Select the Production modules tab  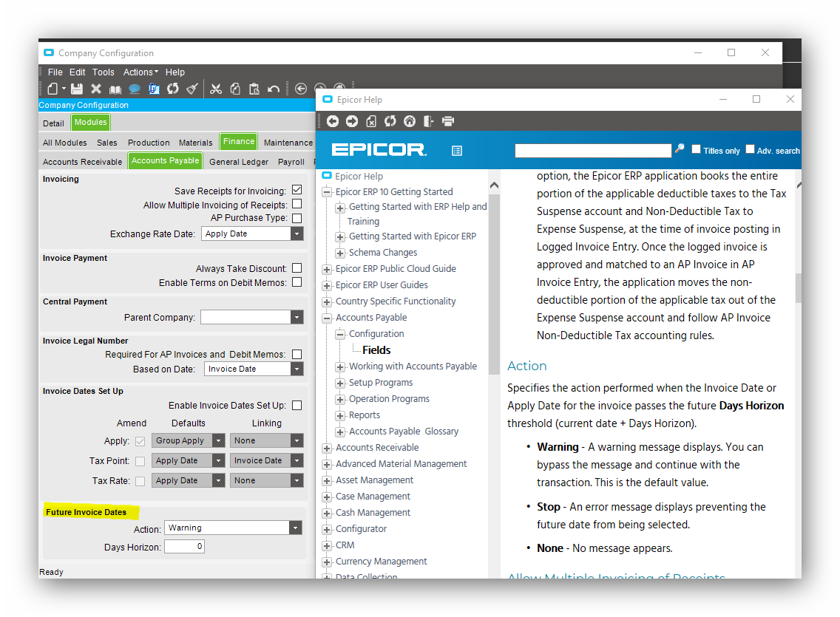point(149,143)
